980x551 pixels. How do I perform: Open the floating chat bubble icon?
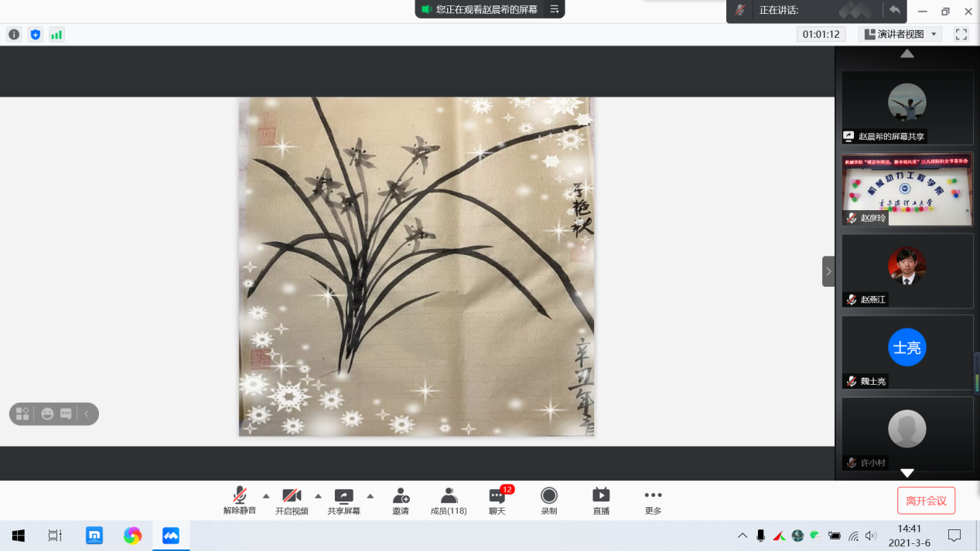(x=66, y=414)
